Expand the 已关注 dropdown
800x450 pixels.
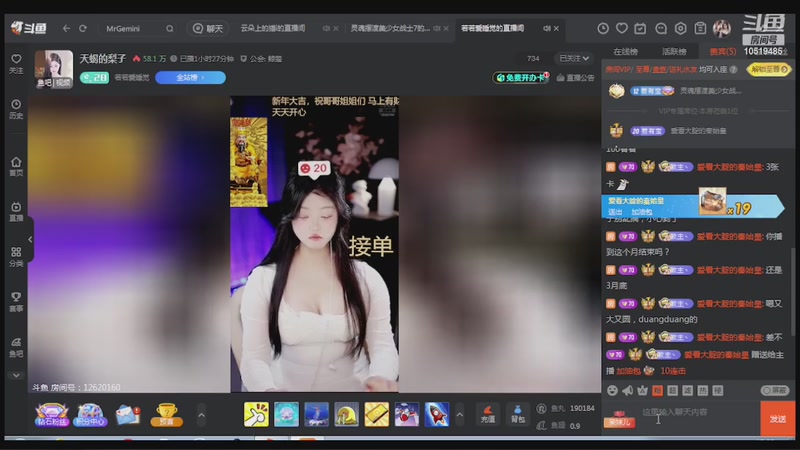573,59
